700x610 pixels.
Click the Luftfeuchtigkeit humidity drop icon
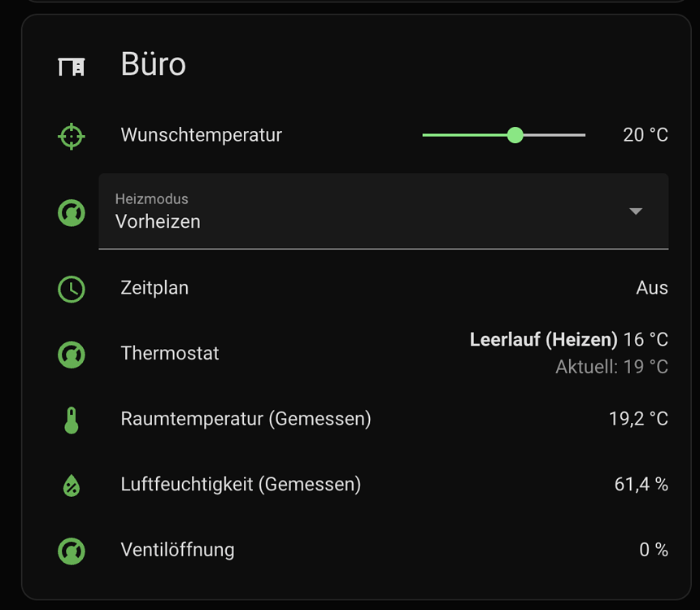coord(71,485)
